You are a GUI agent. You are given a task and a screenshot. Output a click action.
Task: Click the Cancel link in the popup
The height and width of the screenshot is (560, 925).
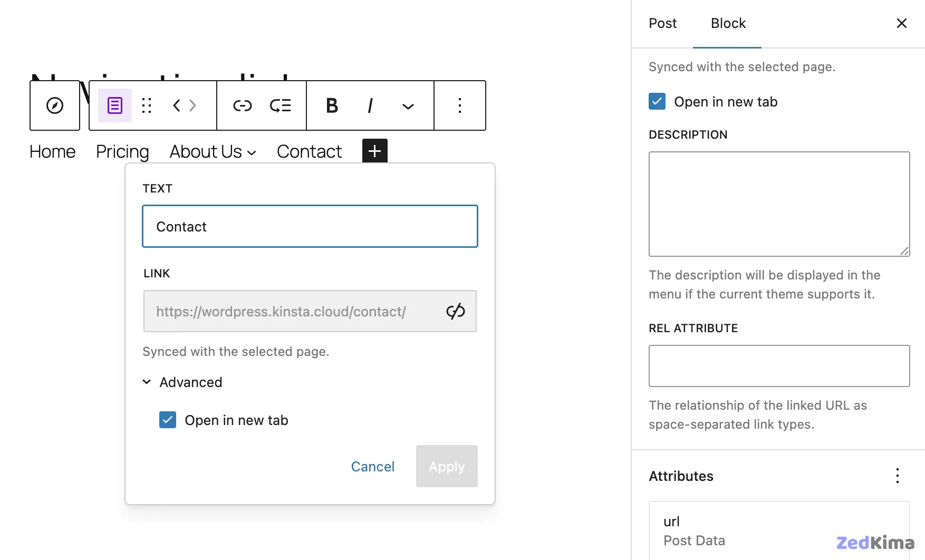(372, 466)
